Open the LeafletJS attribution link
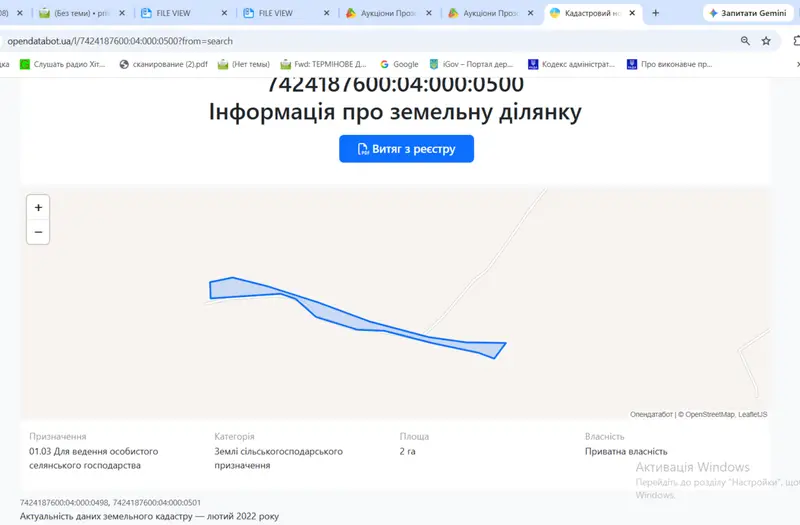 (x=753, y=414)
